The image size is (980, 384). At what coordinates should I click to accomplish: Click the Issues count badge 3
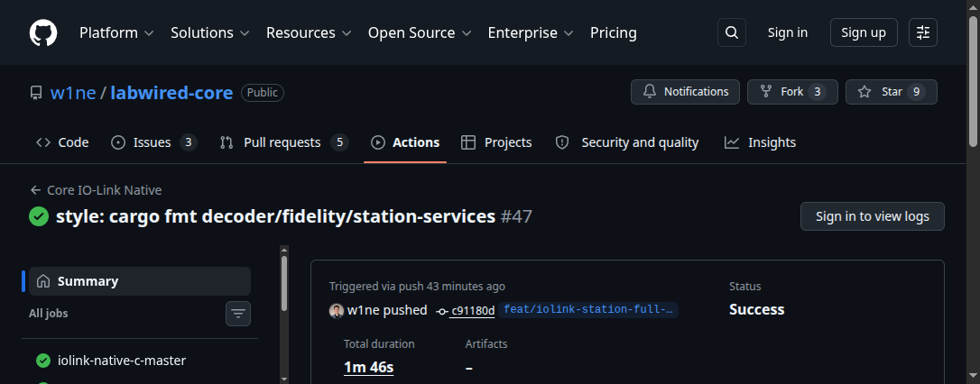pos(189,142)
